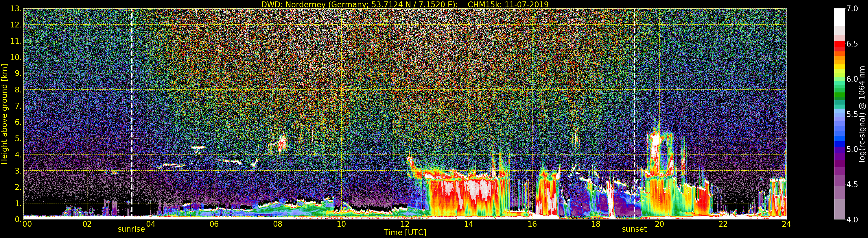Viewport: 868px width, 238px height.
Task: Click the colorbar tick label '7.0'
Action: click(852, 9)
